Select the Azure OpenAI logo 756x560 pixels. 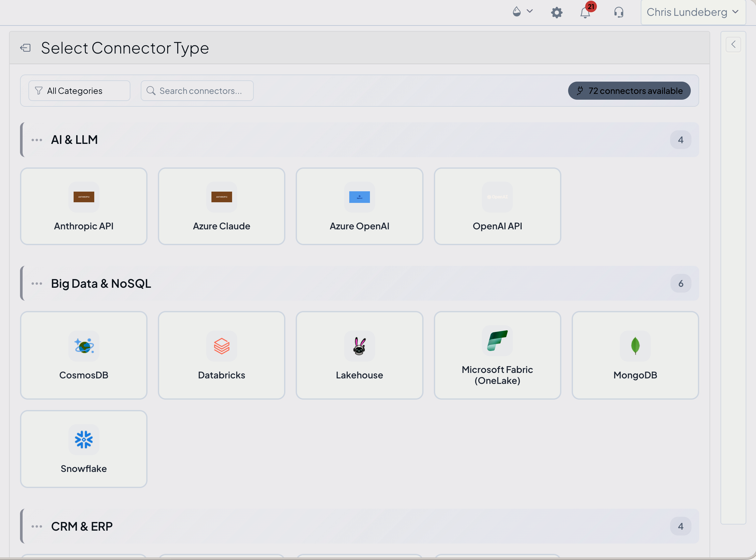tap(360, 197)
